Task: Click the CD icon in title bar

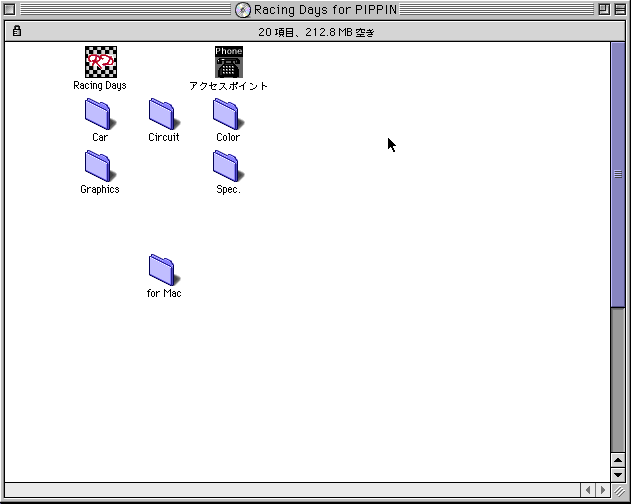Action: click(x=243, y=10)
